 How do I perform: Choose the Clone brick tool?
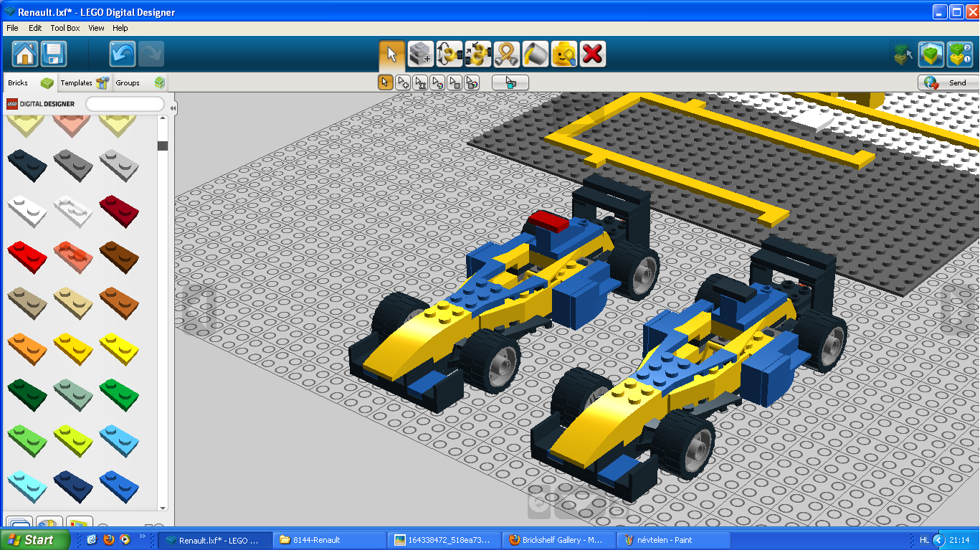(x=421, y=54)
